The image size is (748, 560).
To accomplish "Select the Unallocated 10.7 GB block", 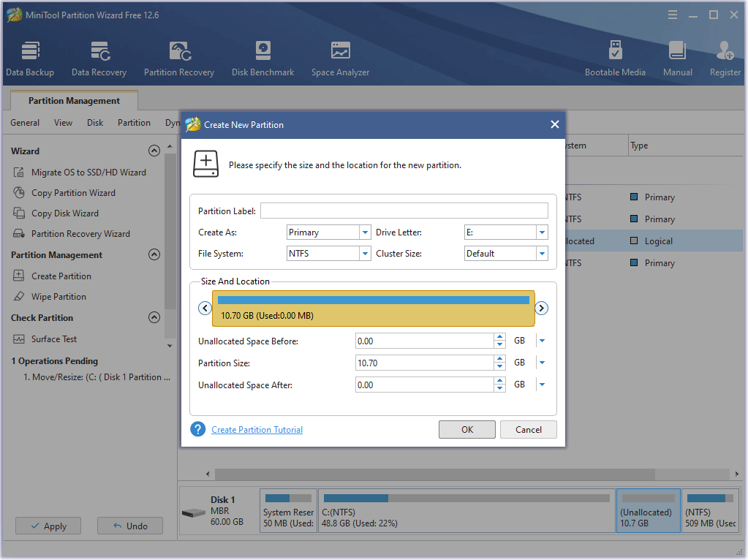I will (x=648, y=510).
